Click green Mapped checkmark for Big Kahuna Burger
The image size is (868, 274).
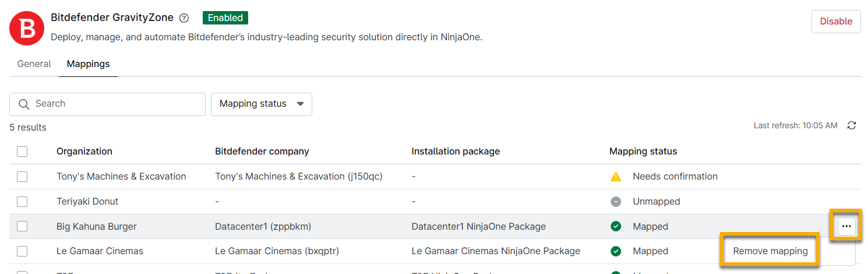point(616,226)
